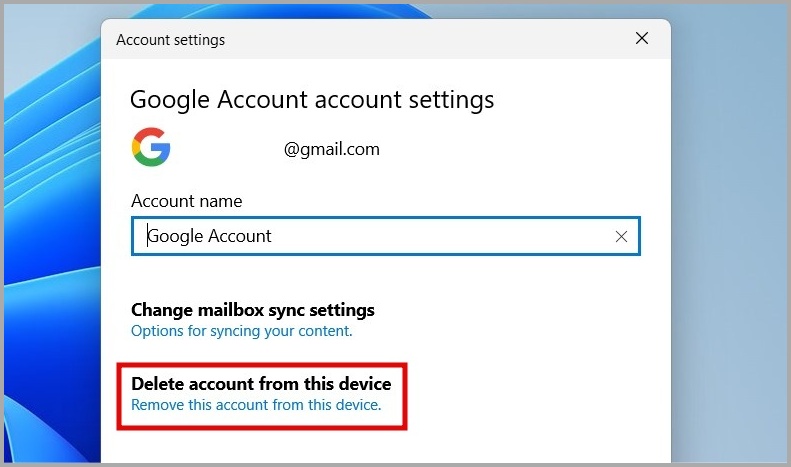Close the Account settings dialog

click(642, 40)
